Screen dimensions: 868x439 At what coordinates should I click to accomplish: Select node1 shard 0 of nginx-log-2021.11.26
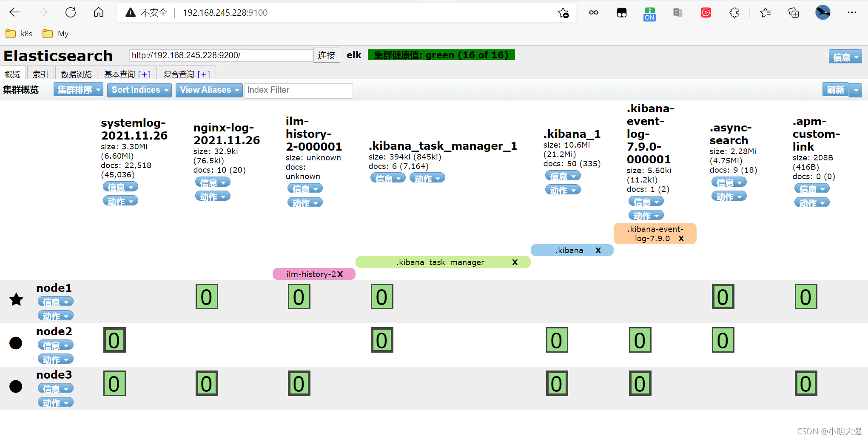(x=207, y=296)
